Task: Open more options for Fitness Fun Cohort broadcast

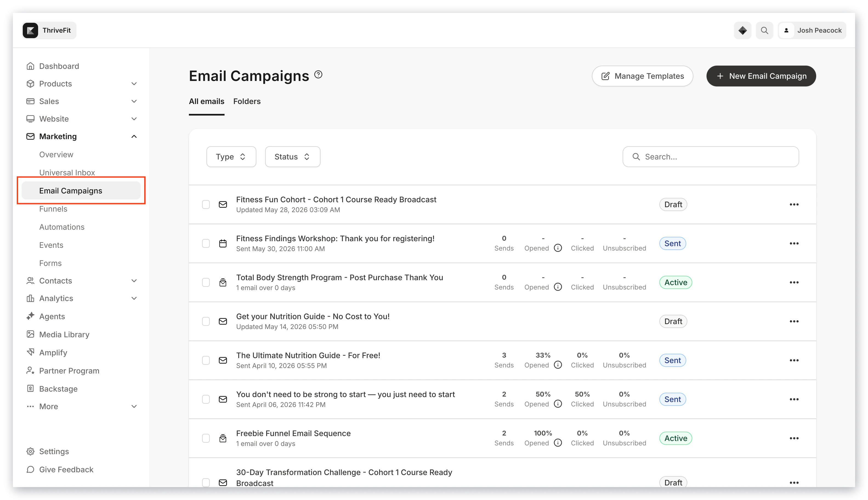Action: click(x=794, y=204)
